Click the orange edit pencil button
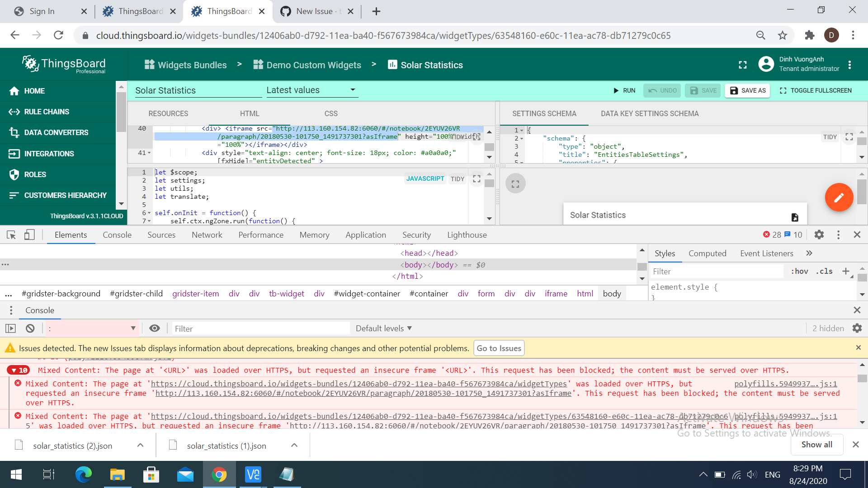This screenshot has width=868, height=488. pyautogui.click(x=839, y=197)
